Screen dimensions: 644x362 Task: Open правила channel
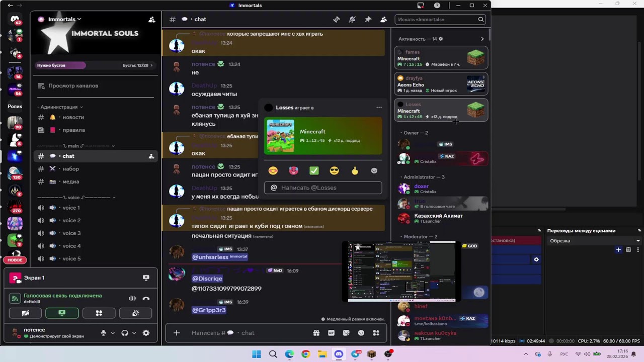click(96, 130)
